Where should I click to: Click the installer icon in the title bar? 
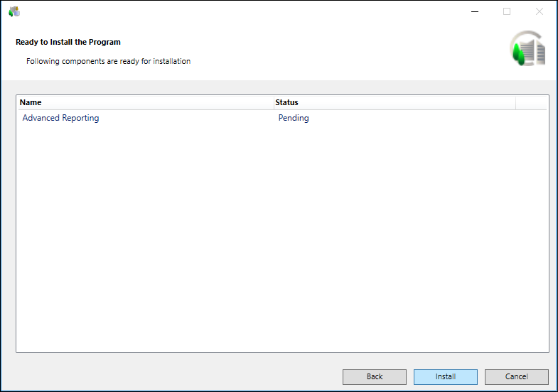14,11
